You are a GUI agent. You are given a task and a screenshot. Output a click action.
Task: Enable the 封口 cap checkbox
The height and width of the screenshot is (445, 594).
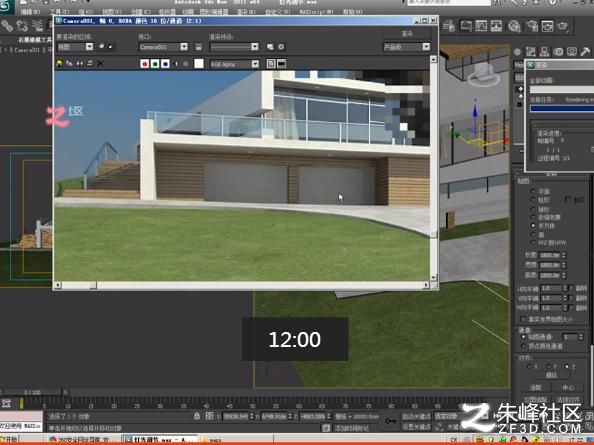tap(568, 199)
